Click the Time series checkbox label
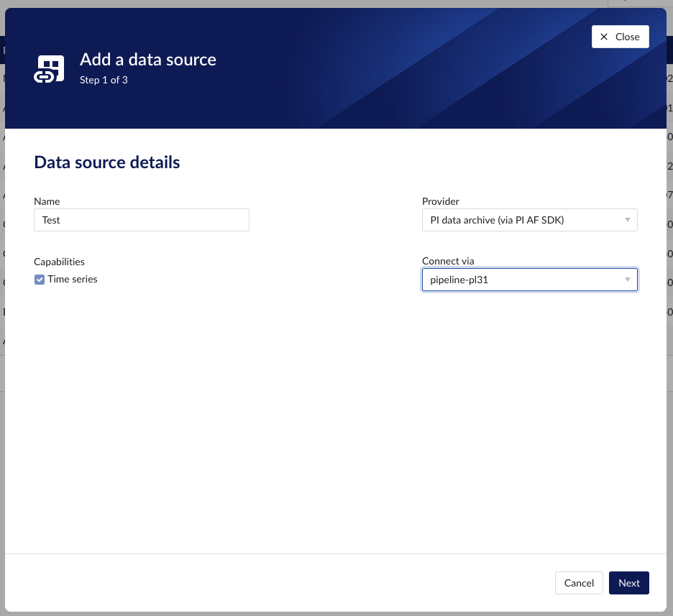 (73, 279)
